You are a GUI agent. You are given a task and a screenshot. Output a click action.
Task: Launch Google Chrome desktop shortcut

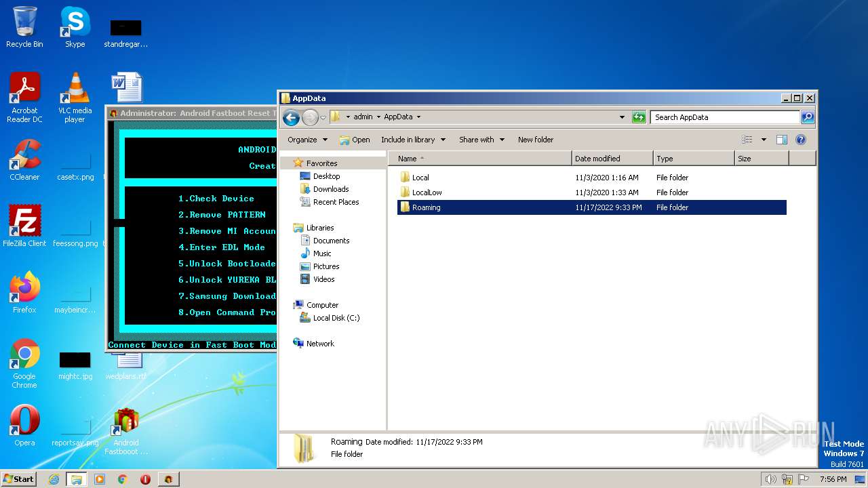24,363
